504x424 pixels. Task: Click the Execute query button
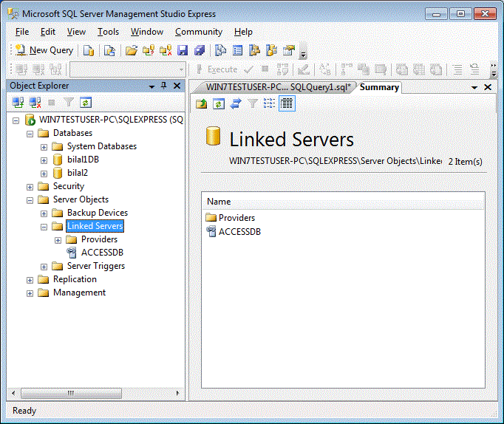point(217,69)
